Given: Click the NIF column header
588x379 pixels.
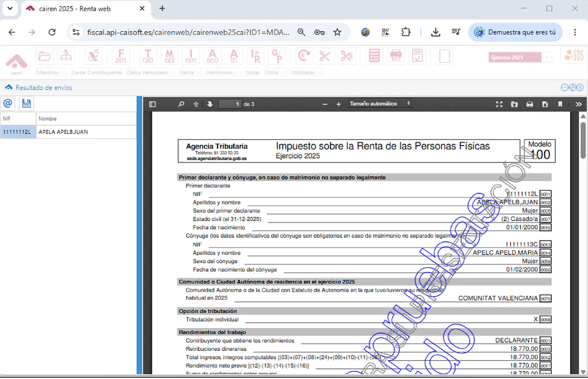Looking at the screenshot, I should point(18,118).
